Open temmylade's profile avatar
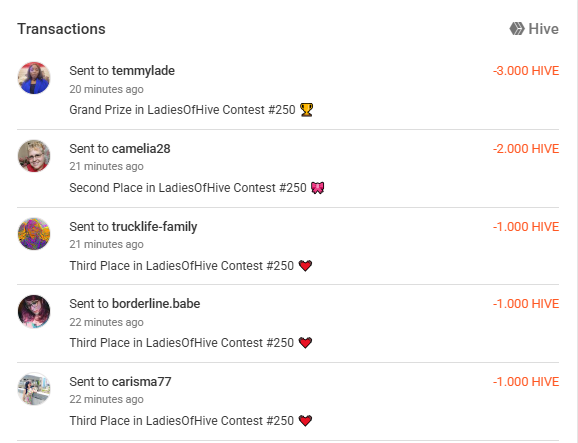The image size is (578, 443). 34,78
